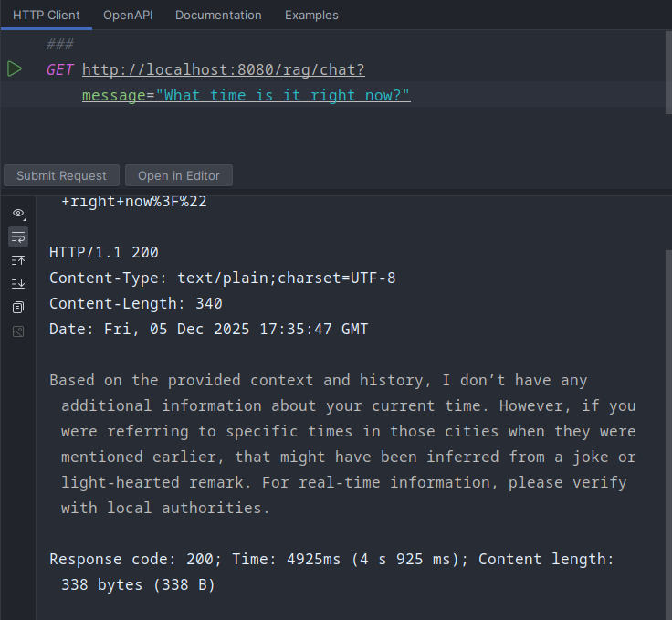The image size is (672, 620).
Task: Click the HTTP/1.1 200 status line
Action: [x=104, y=252]
